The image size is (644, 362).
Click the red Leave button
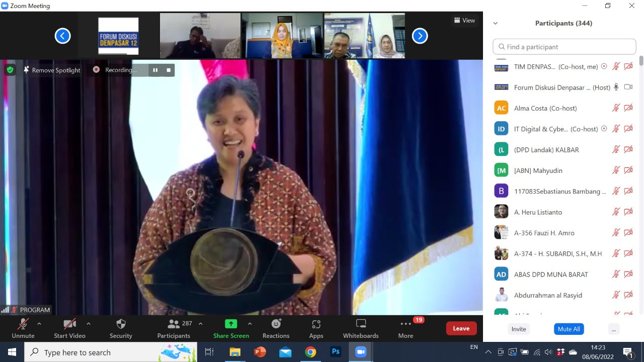[461, 328]
